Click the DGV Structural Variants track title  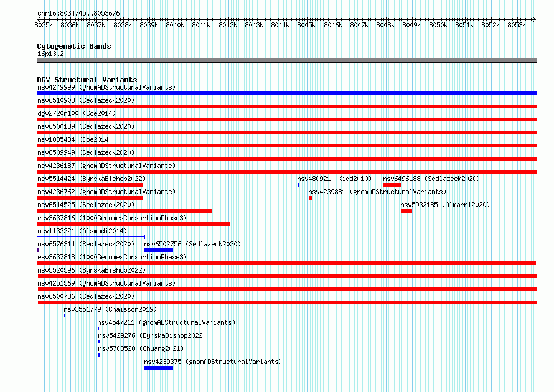point(87,80)
